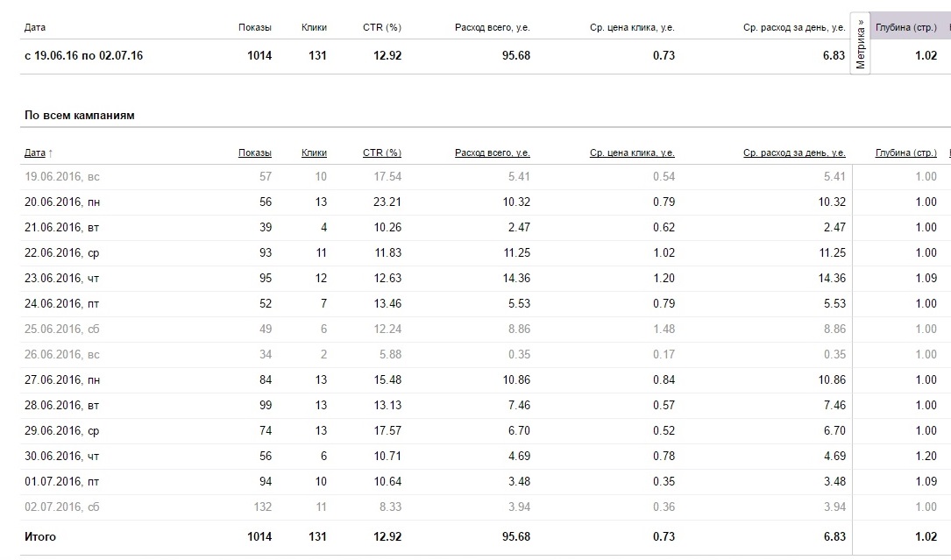
Task: Select the 26.06.2016, вс date row
Action: (x=62, y=355)
